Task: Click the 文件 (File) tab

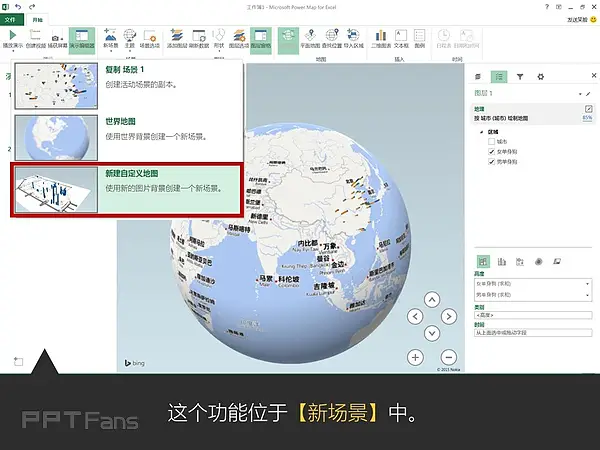Action: coord(11,18)
